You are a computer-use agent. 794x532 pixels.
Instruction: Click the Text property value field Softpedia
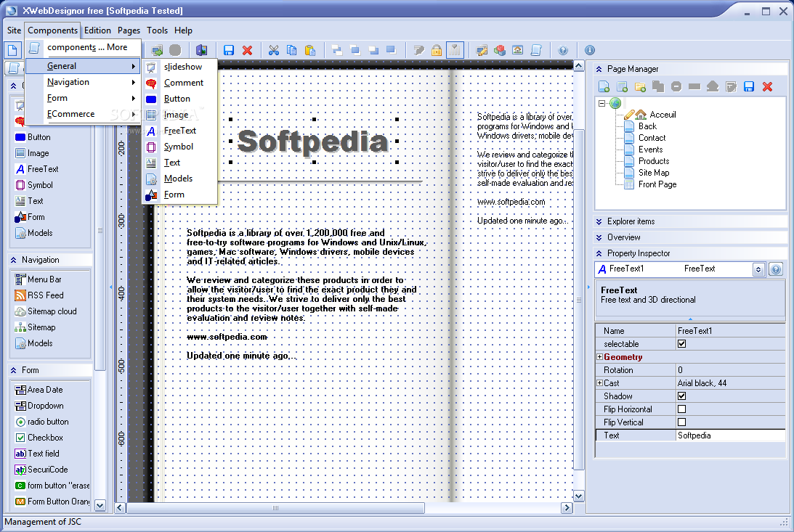[731, 435]
